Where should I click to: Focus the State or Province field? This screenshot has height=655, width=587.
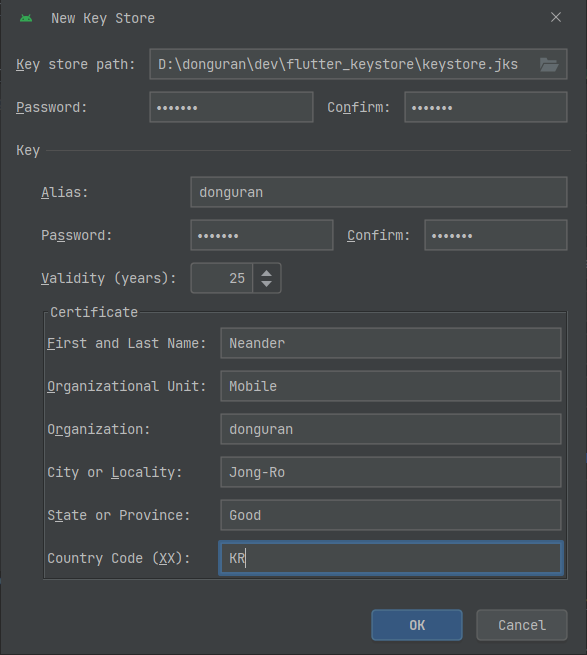coord(391,515)
